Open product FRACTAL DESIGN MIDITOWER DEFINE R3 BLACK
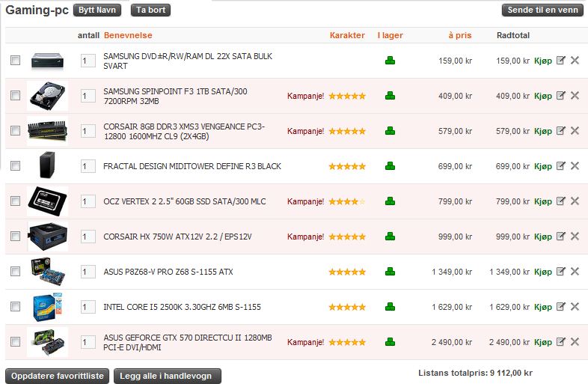The image size is (588, 384). click(192, 166)
